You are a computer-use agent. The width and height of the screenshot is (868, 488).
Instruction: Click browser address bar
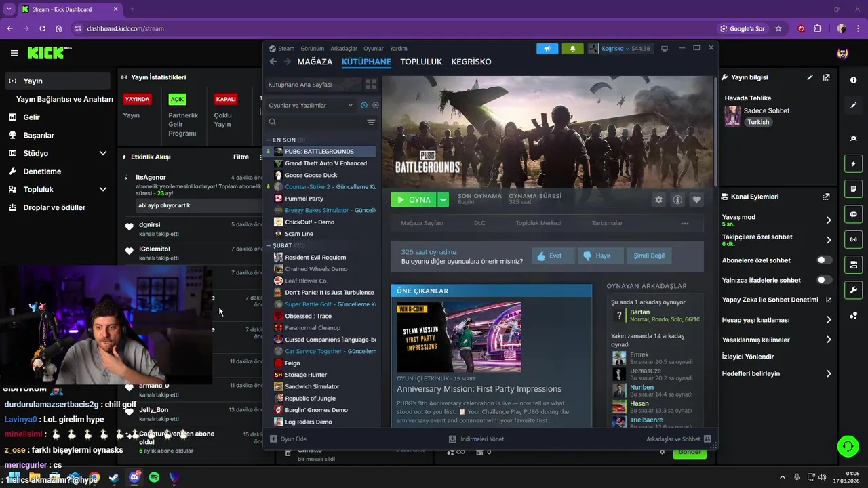393,28
